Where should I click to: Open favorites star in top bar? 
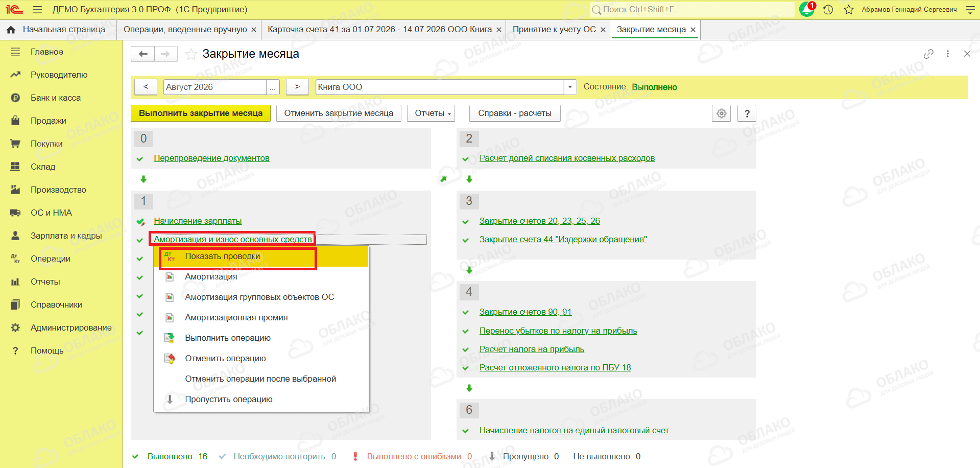[x=849, y=10]
